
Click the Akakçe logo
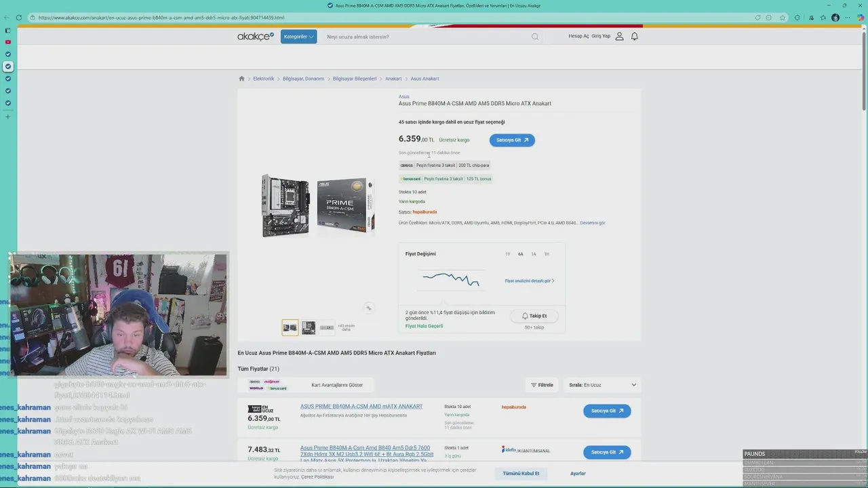tap(255, 37)
